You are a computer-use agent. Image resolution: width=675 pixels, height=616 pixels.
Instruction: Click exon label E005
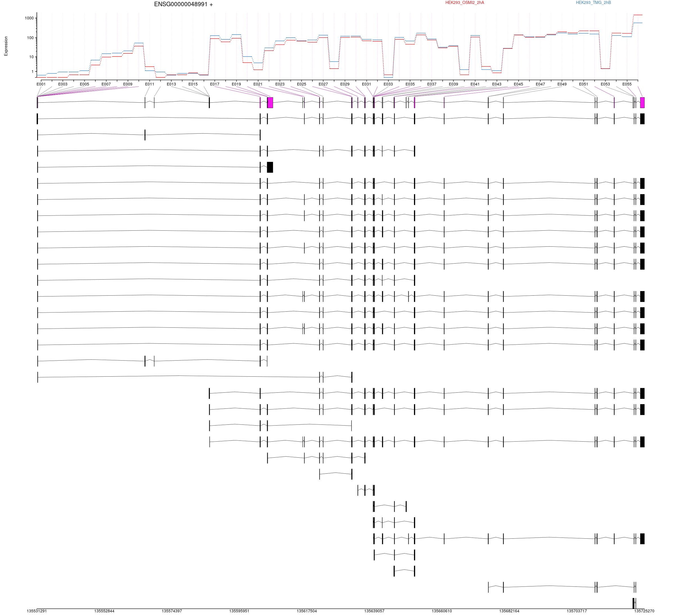pyautogui.click(x=84, y=84)
